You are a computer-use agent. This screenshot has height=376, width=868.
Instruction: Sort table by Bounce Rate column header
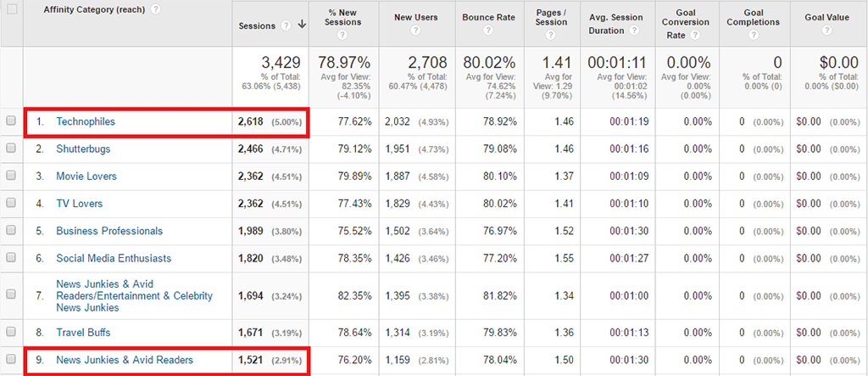coord(487,17)
